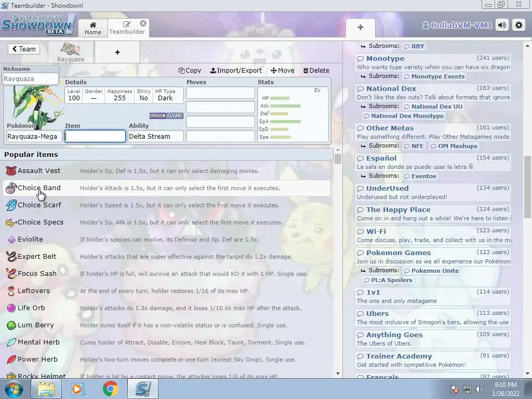The height and width of the screenshot is (399, 532).
Task: Copy the Rayquaza set
Action: tap(190, 70)
